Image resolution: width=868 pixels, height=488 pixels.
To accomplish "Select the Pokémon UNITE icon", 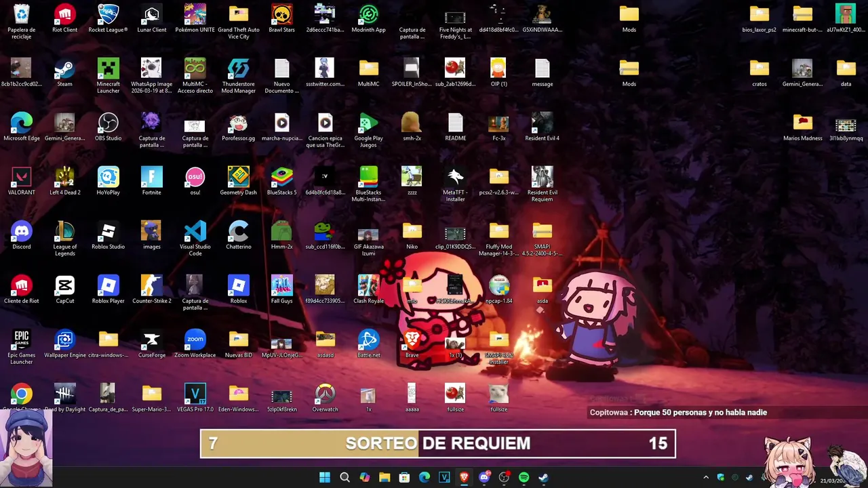I will 195,18.
